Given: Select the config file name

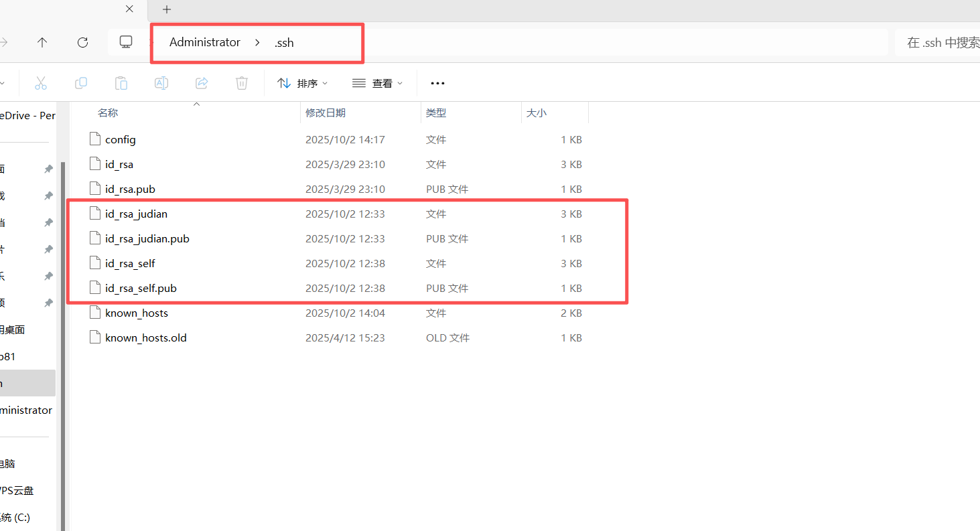Looking at the screenshot, I should tap(121, 139).
